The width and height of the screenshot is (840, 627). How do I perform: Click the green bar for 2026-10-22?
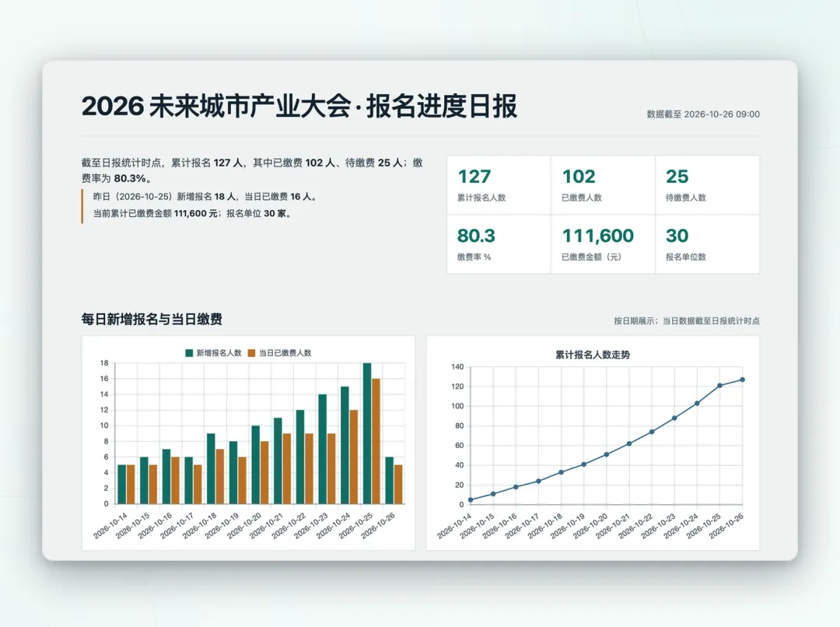pos(300,457)
